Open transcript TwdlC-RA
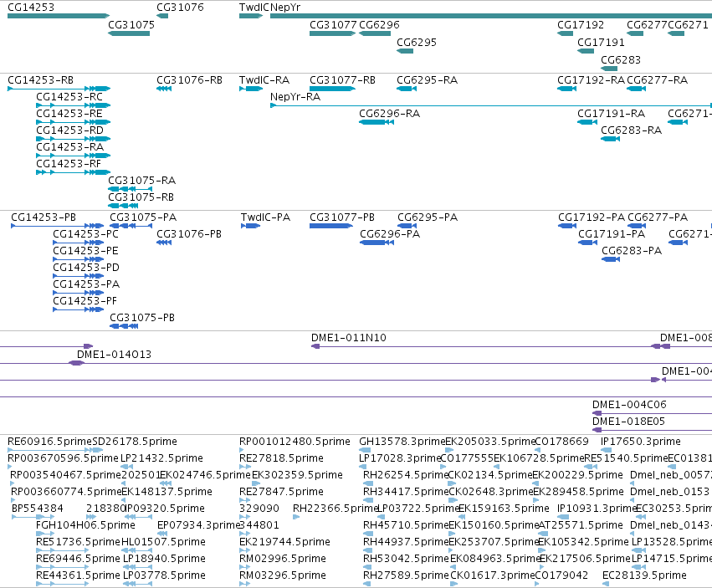This screenshot has width=712, height=588. [251, 89]
